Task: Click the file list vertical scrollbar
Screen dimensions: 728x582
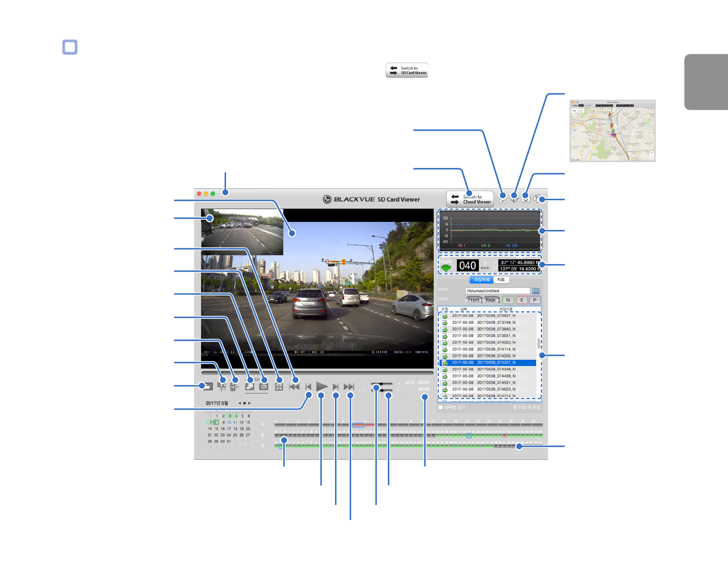Action: click(539, 343)
